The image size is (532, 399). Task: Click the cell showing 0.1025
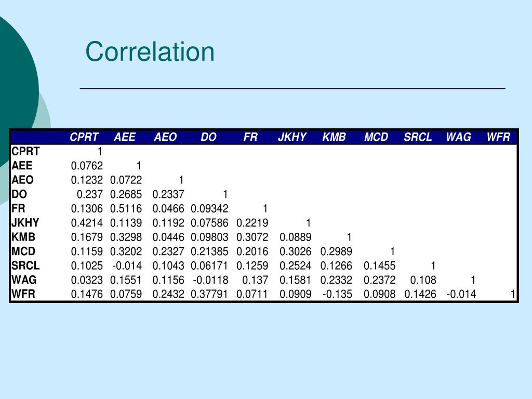tap(87, 265)
